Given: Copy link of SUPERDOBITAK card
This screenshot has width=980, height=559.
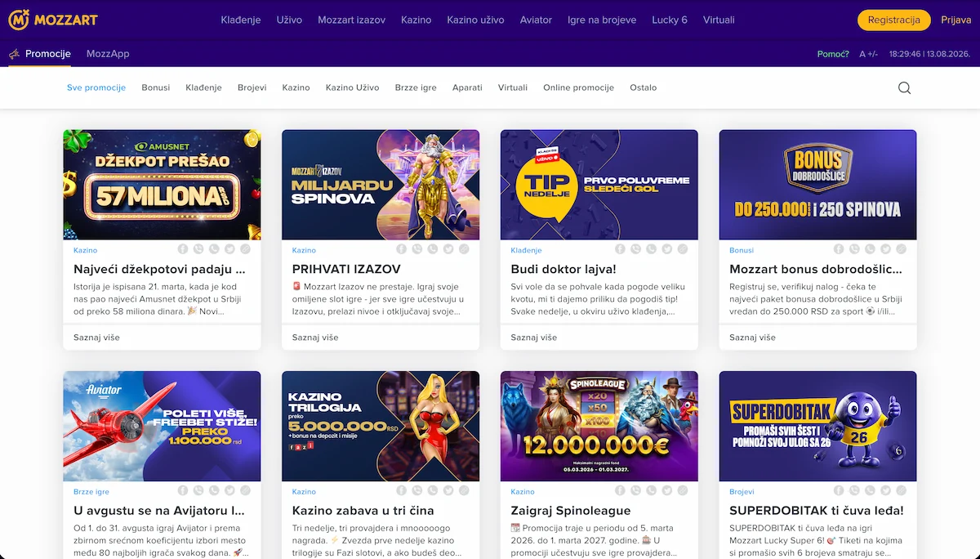Looking at the screenshot, I should 902,490.
